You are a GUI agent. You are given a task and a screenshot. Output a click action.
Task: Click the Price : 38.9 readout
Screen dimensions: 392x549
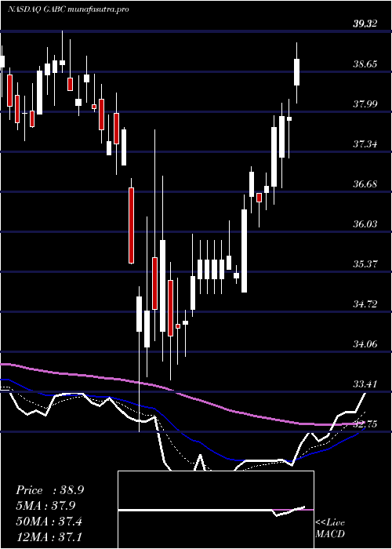coord(49,490)
